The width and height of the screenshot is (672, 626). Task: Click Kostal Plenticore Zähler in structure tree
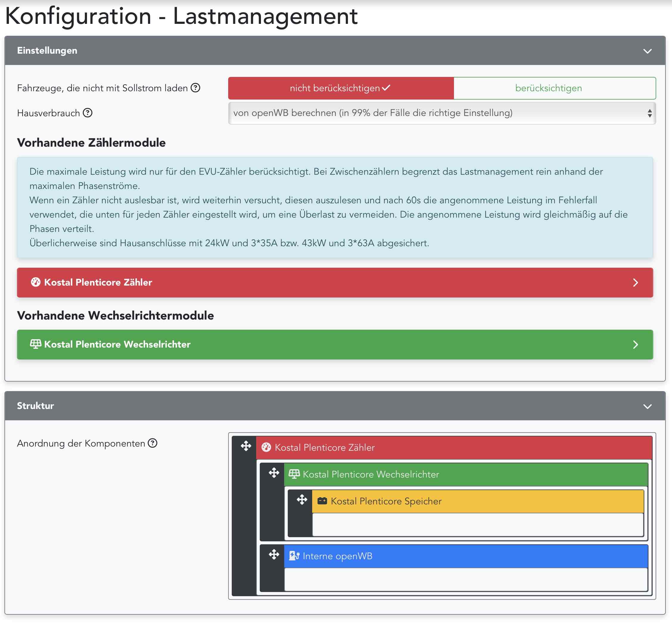click(x=324, y=447)
